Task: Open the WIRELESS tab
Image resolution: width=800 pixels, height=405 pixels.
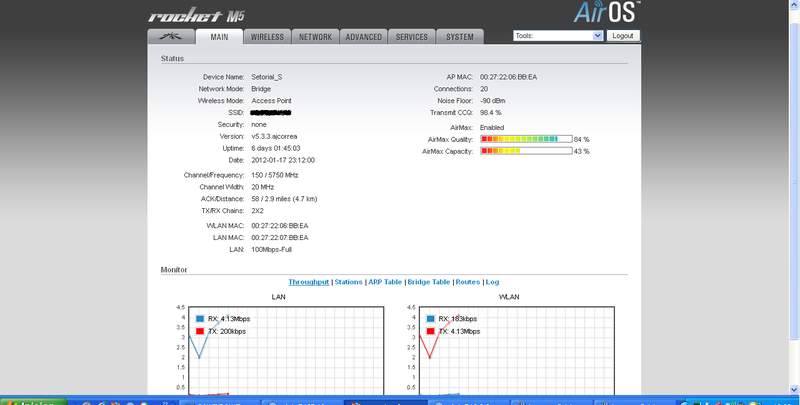Action: [267, 37]
